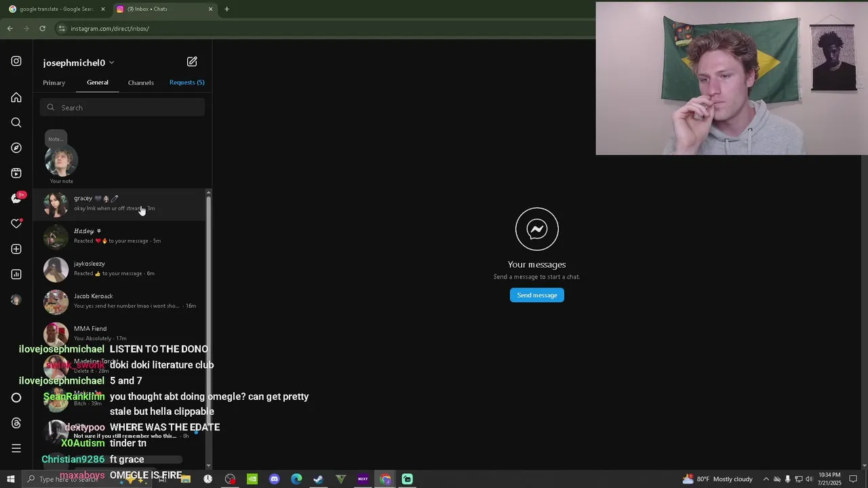Open Notifications heart icon
Viewport: 868px width, 488px height.
click(x=16, y=224)
